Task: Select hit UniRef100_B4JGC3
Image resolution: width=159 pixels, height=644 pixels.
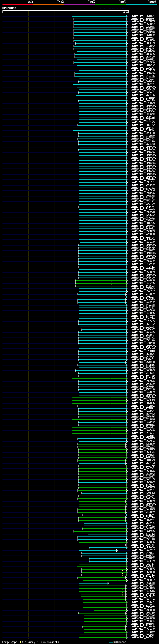Action: tap(143, 286)
